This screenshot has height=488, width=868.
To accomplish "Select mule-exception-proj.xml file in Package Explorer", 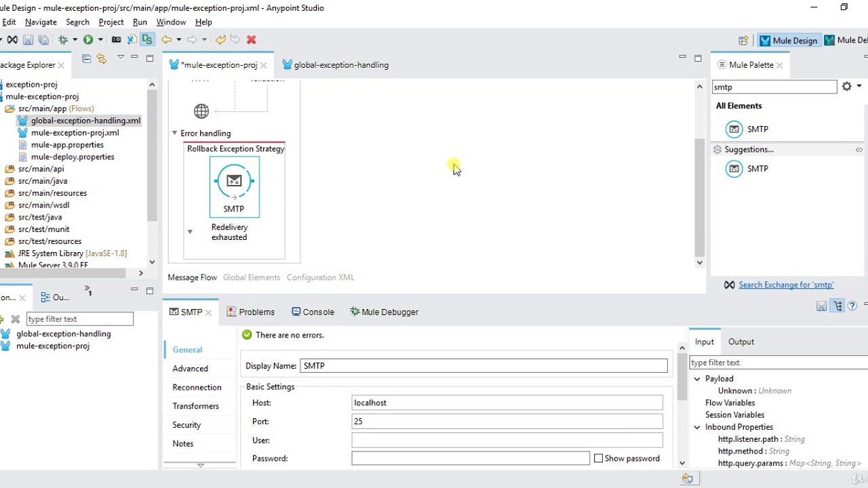I will tap(75, 133).
